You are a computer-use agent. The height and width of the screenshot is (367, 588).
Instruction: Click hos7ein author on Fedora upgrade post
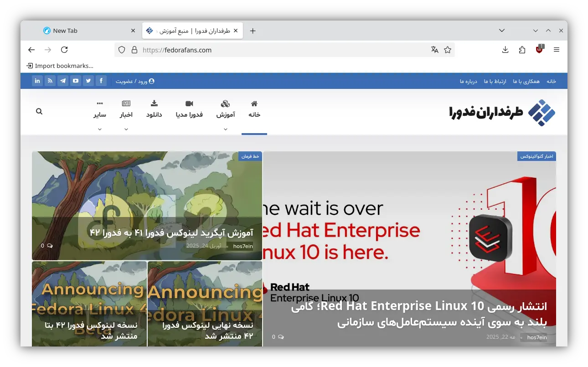[x=243, y=246]
